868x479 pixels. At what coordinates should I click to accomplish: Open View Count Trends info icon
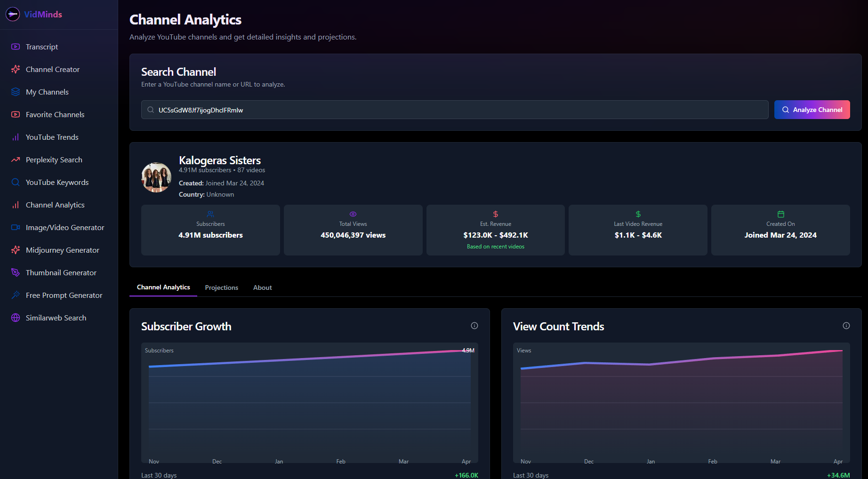846,326
